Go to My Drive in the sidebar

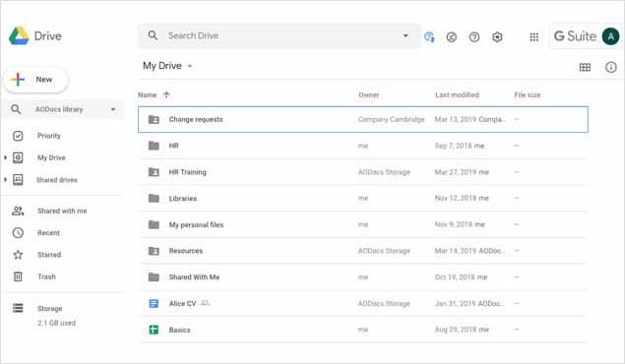[x=51, y=157]
